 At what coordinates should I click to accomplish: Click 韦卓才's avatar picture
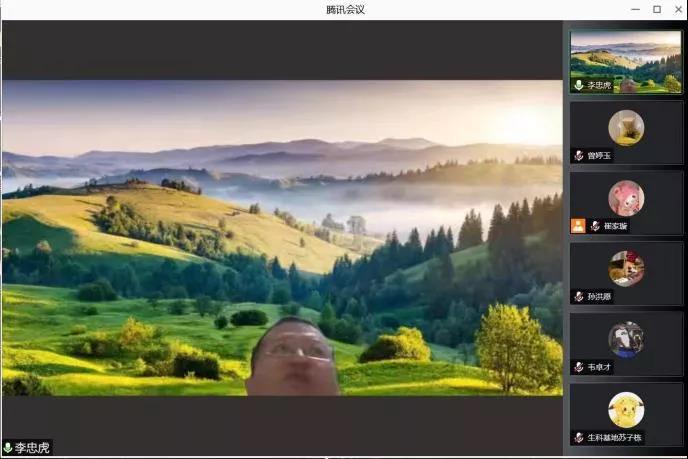(x=626, y=339)
